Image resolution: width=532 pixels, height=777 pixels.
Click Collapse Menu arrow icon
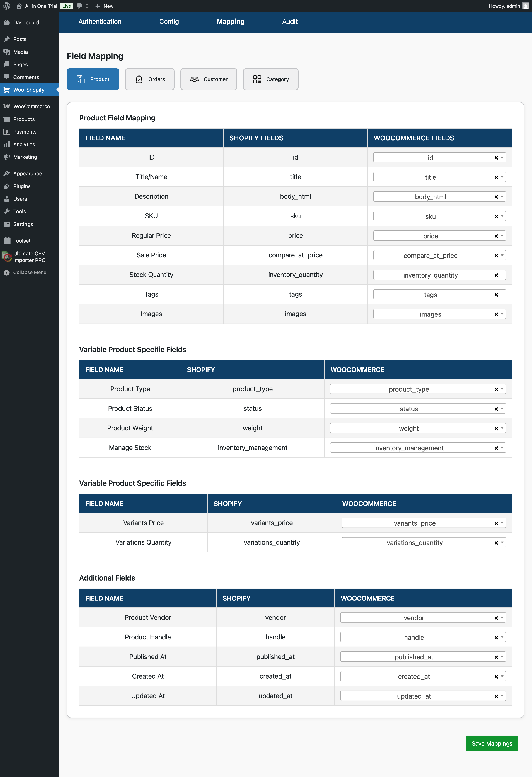click(7, 273)
